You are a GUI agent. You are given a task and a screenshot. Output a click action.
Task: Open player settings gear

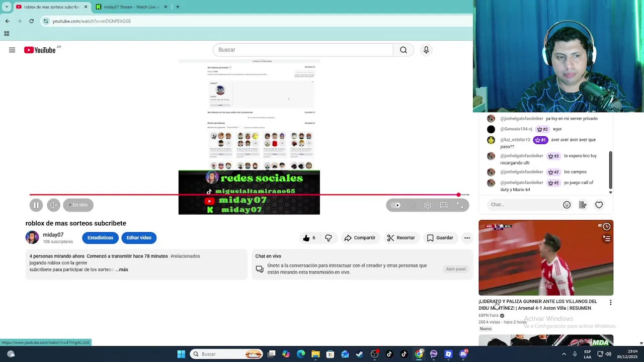tap(428, 205)
